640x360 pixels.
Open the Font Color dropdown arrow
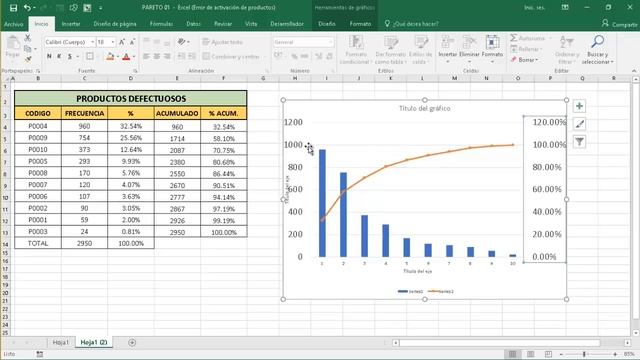(x=134, y=57)
